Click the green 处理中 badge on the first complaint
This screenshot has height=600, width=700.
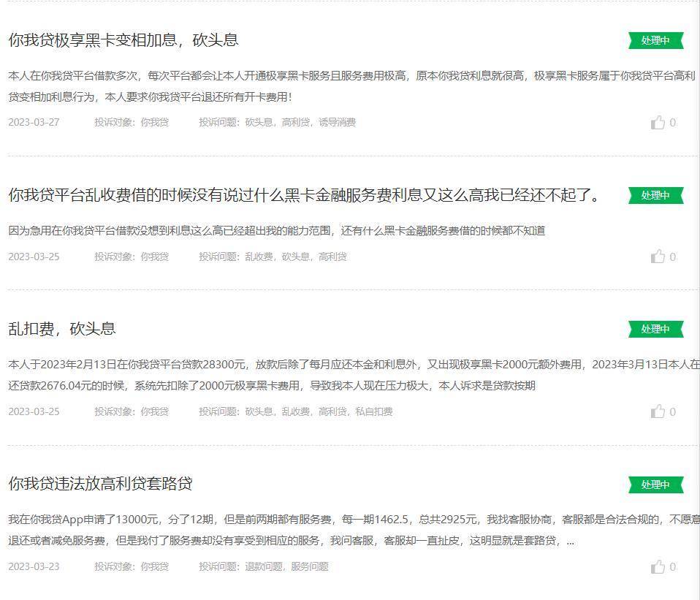pyautogui.click(x=655, y=40)
